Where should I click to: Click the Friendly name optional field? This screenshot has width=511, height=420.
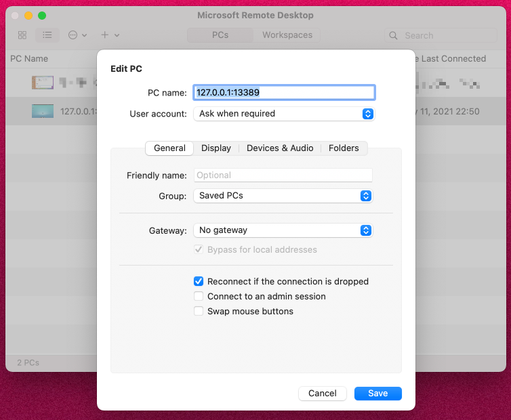[x=283, y=175]
